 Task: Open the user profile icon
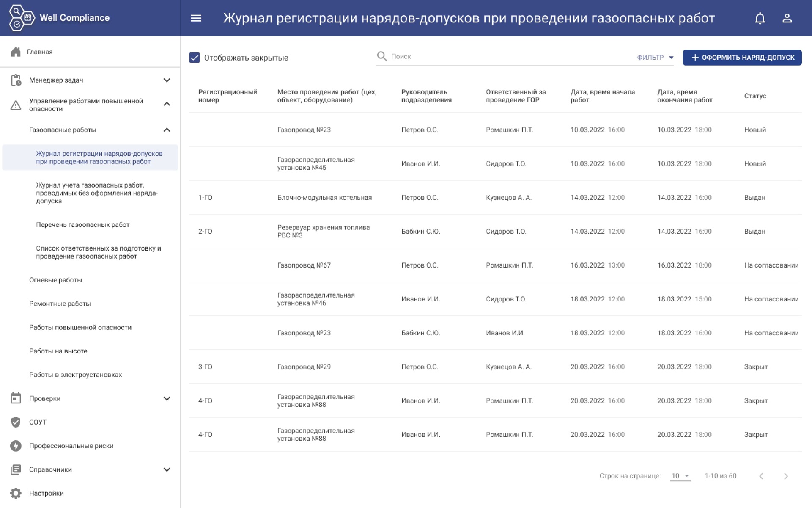(787, 18)
